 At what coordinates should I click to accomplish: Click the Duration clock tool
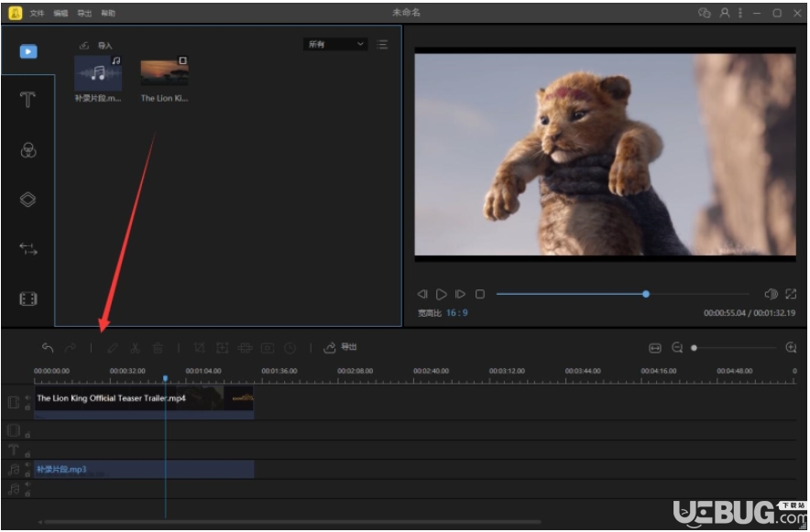290,348
